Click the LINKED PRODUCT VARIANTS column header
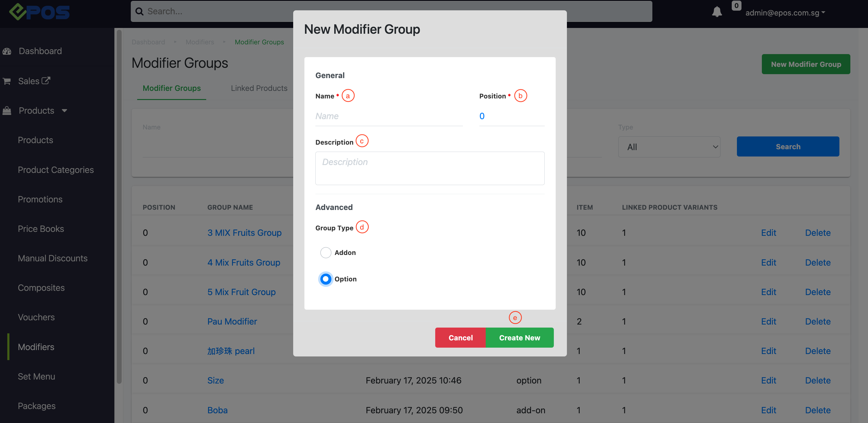Viewport: 868px width, 423px height. coord(669,208)
